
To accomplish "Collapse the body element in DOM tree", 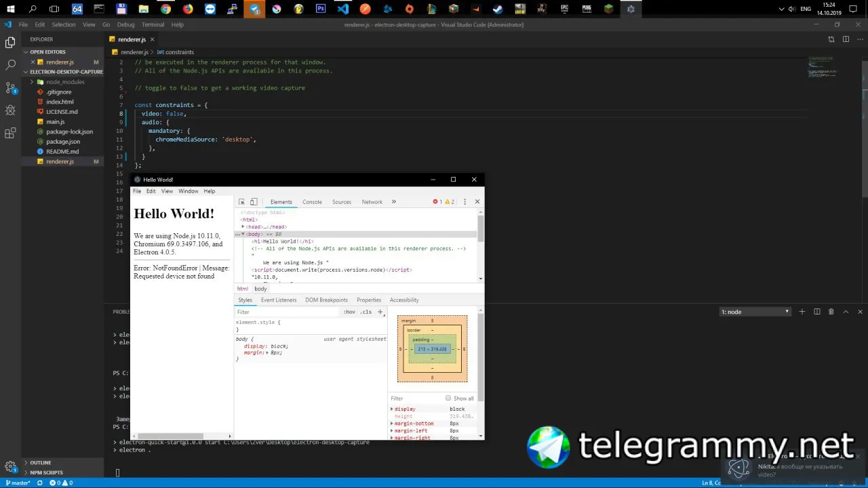I will click(243, 234).
